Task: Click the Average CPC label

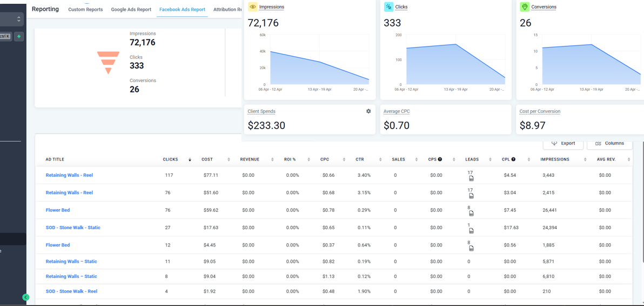Action: [x=397, y=111]
